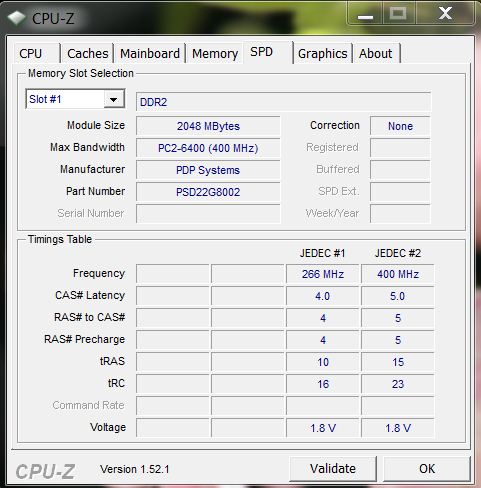Screen dimensions: 481x488
Task: Open the Slot #1 dropdown arrow
Action: click(114, 99)
